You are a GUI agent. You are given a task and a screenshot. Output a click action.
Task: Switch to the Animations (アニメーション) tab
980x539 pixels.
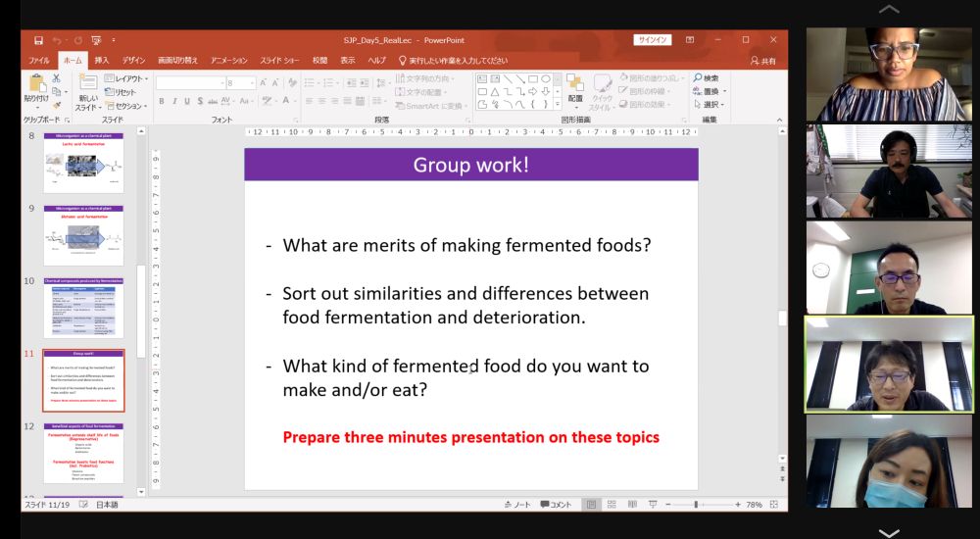pos(228,61)
